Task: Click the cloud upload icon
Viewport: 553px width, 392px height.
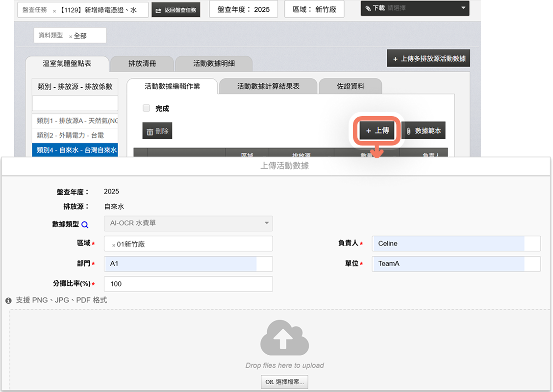Action: 284,338
